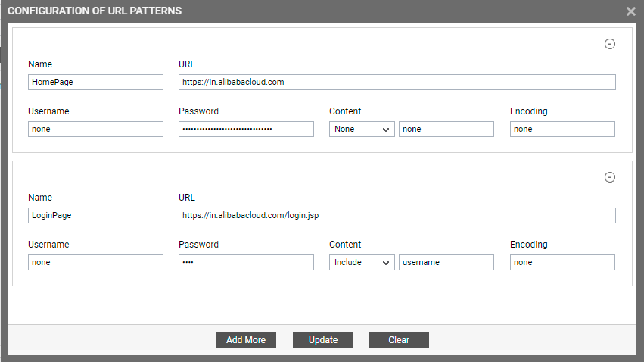Edit the URL field with https://in.alibabacloud.com
644x362 pixels.
(397, 83)
